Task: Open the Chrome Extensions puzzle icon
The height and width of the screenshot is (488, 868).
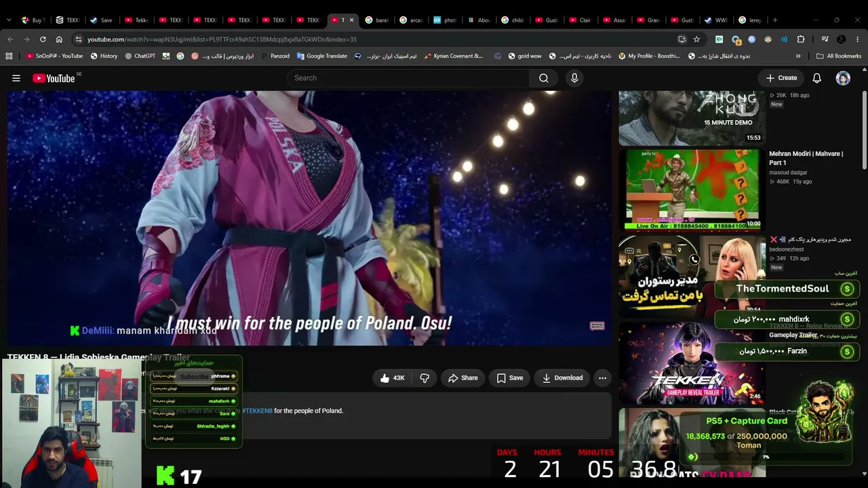Action: (x=801, y=39)
